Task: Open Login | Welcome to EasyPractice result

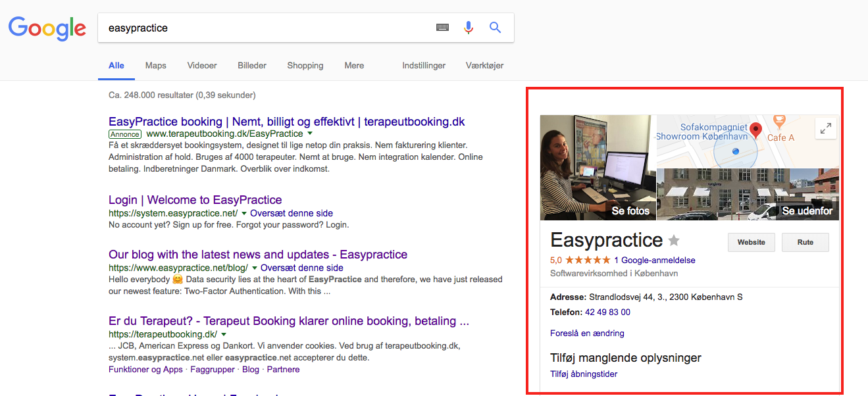Action: [x=195, y=200]
